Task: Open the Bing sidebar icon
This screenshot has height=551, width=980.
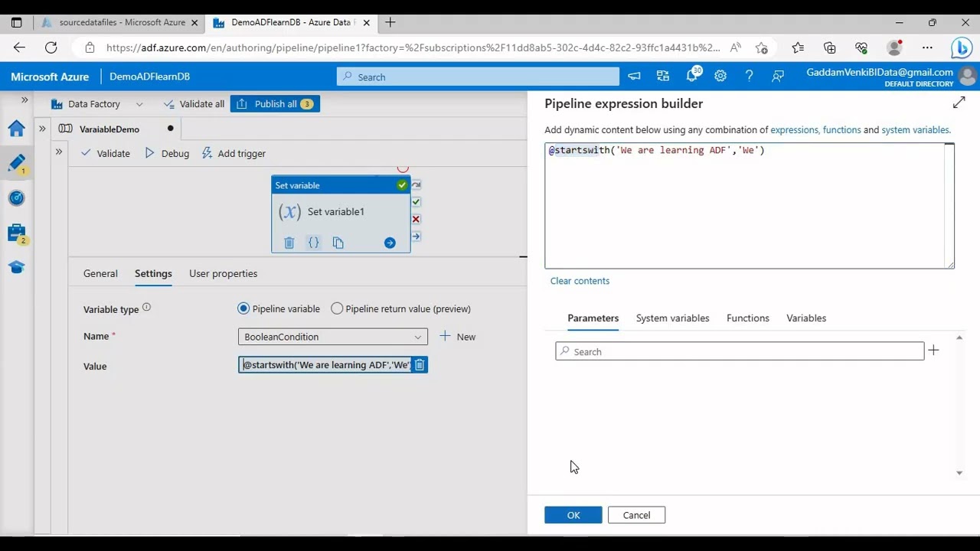Action: tap(962, 47)
